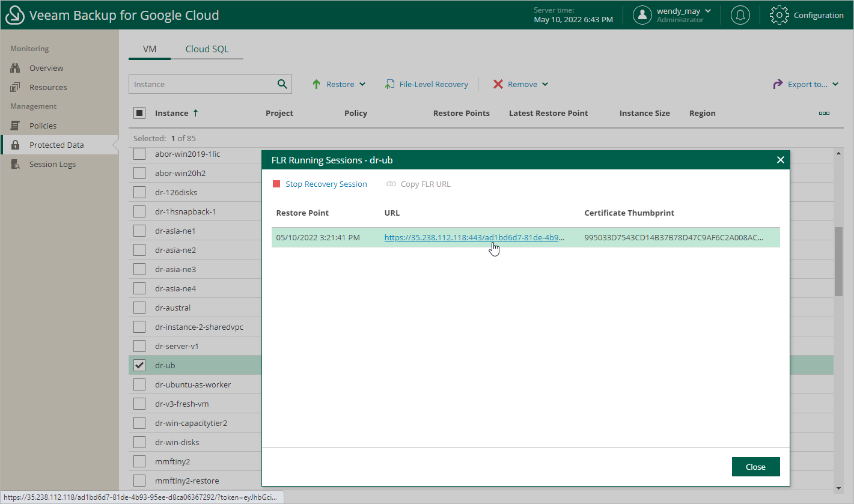Click the Resources icon in sidebar

pyautogui.click(x=15, y=87)
